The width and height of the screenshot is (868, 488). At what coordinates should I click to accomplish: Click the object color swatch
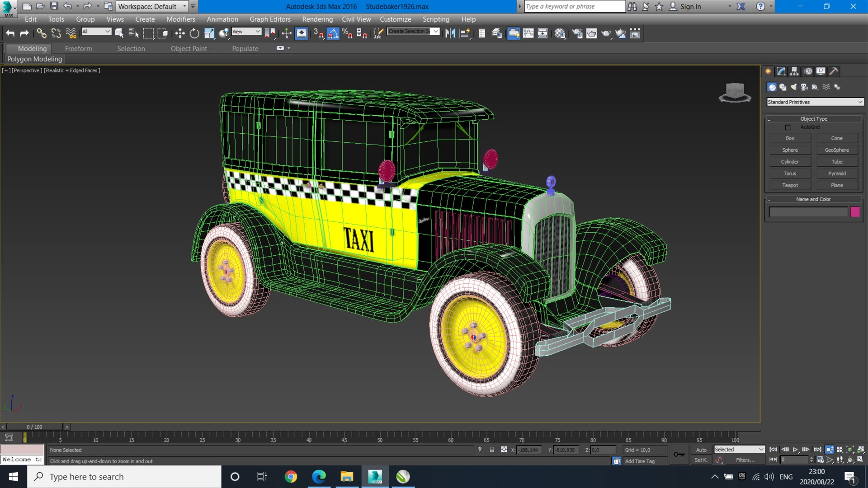point(855,212)
